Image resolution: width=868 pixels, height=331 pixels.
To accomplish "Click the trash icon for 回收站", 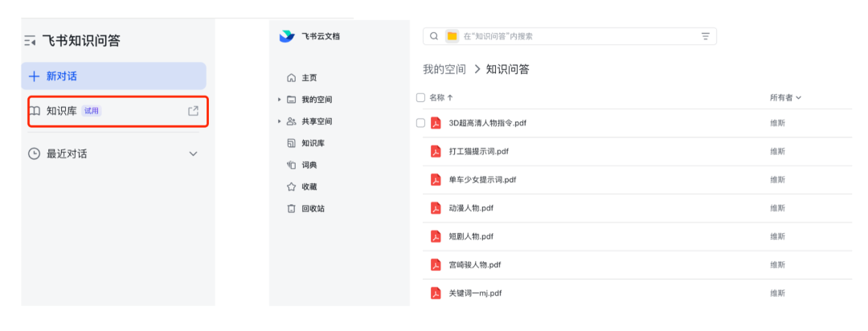I will 291,209.
